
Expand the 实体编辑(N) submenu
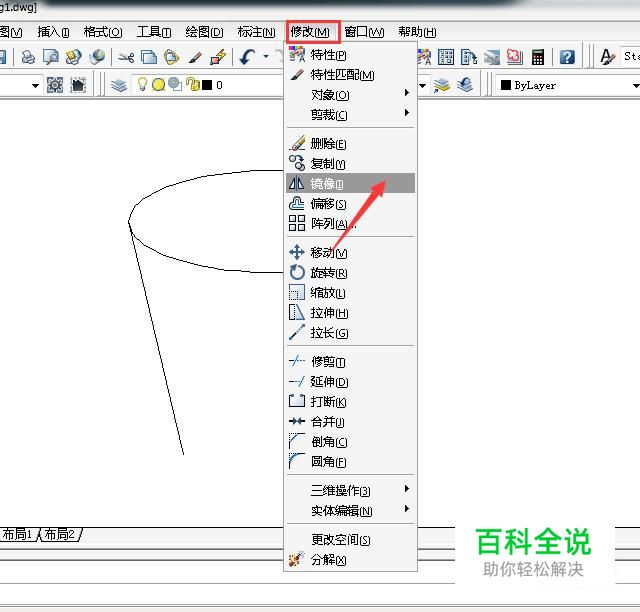351,510
